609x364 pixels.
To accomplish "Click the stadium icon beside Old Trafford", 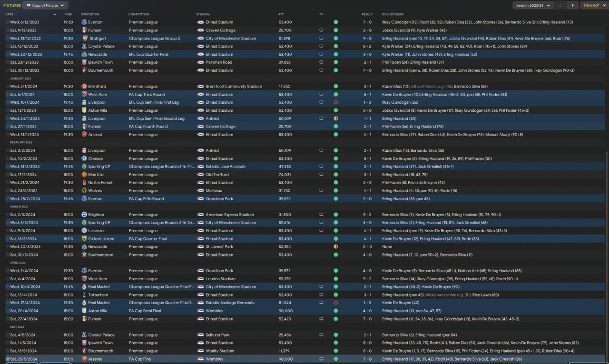I will pos(200,175).
